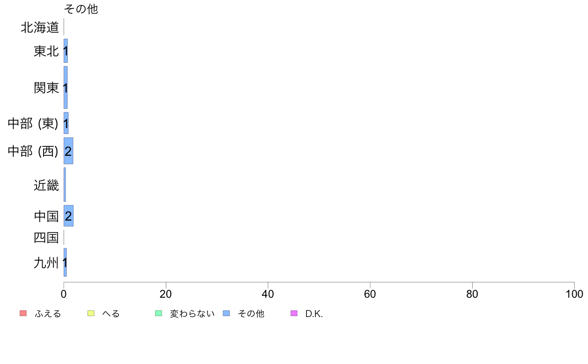Click the 北海道 row label
This screenshot has width=588, height=364.
40,27
